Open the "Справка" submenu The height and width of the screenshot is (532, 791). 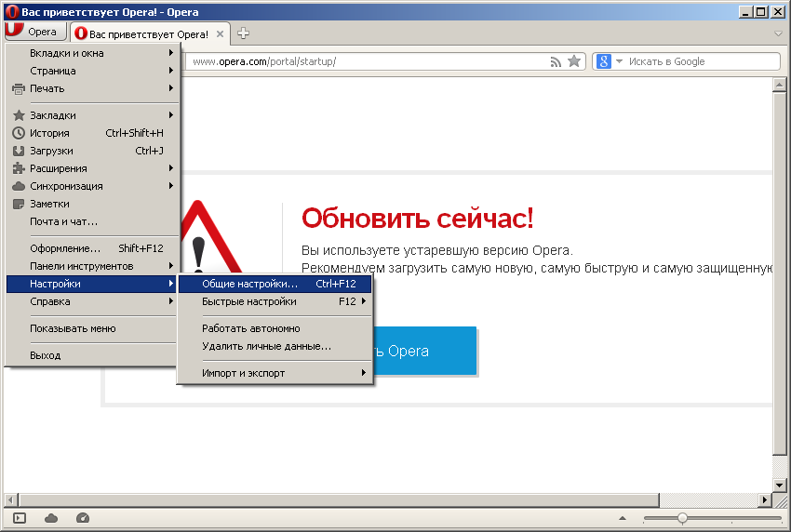(92, 301)
